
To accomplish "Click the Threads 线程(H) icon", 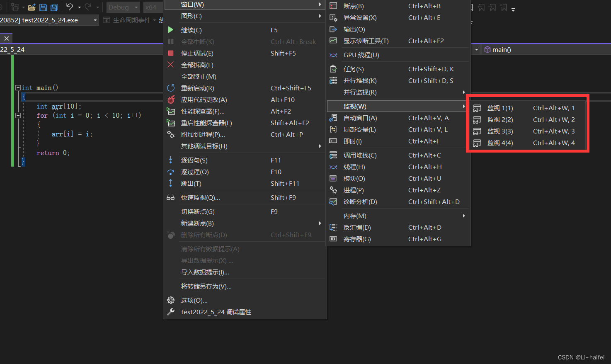I will [333, 167].
